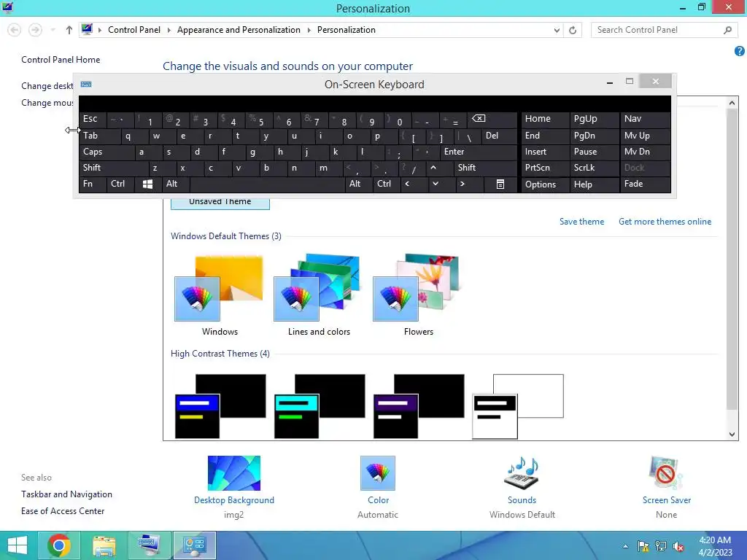Click Control Panel breadcrumb

pyautogui.click(x=134, y=29)
